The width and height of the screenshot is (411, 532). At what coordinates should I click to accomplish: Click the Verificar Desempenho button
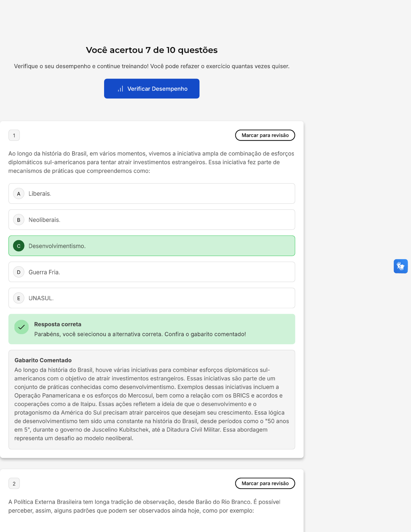[x=152, y=89]
